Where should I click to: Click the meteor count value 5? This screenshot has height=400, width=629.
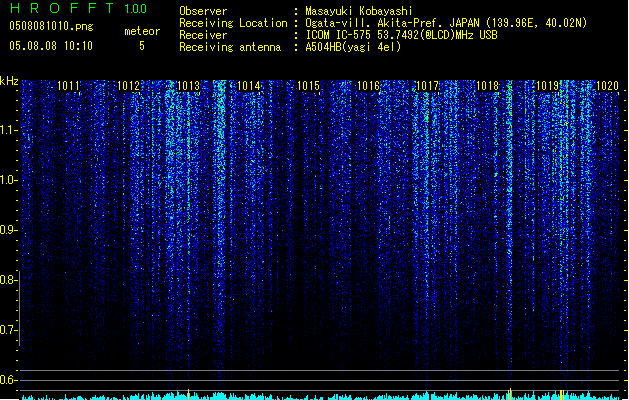(x=142, y=46)
